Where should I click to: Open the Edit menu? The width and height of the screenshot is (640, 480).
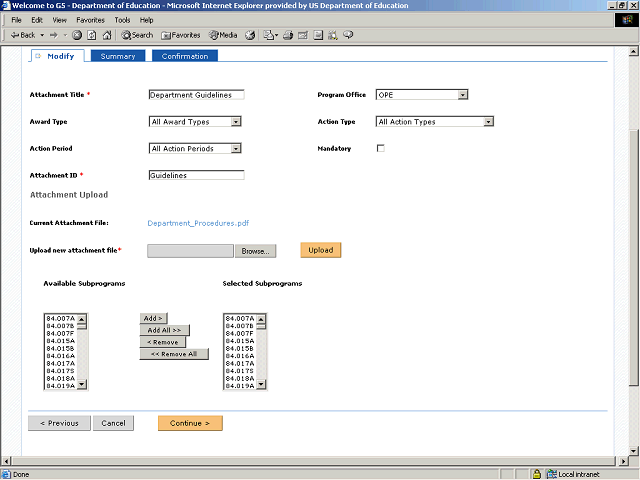(37, 20)
